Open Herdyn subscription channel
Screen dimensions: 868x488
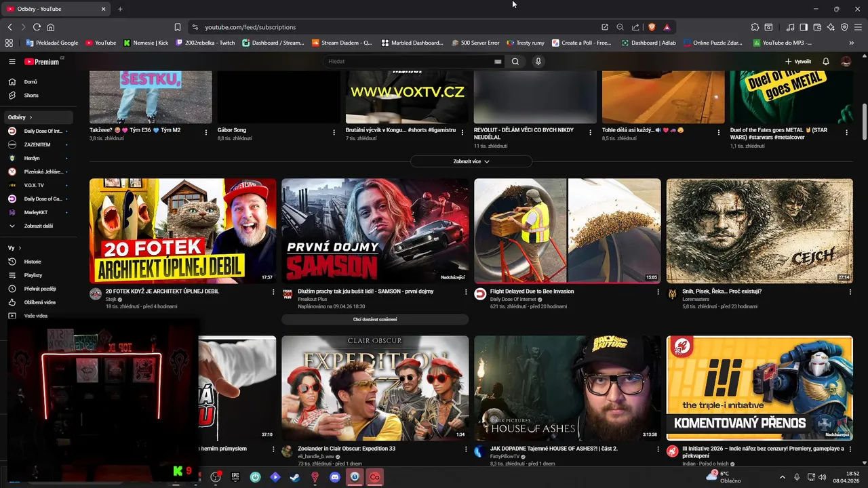tap(38, 158)
